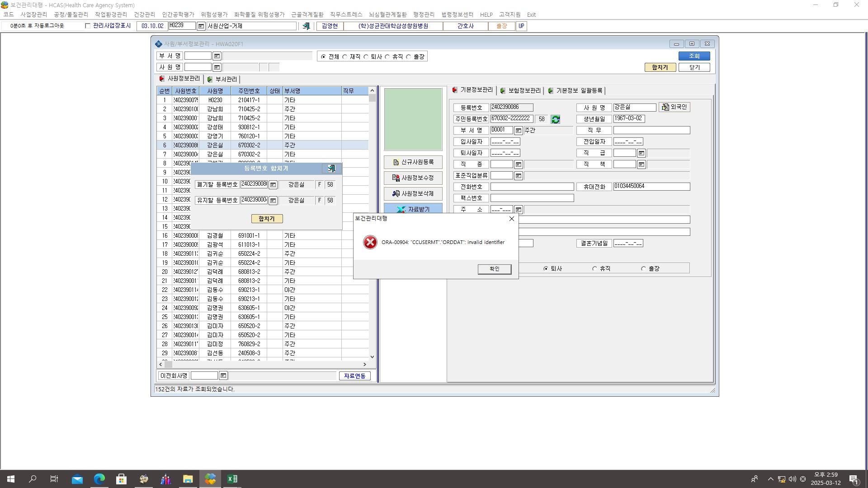Image resolution: width=868 pixels, height=488 pixels.
Task: Open lookup icon next to 폐기할 등록번호
Action: (273, 185)
